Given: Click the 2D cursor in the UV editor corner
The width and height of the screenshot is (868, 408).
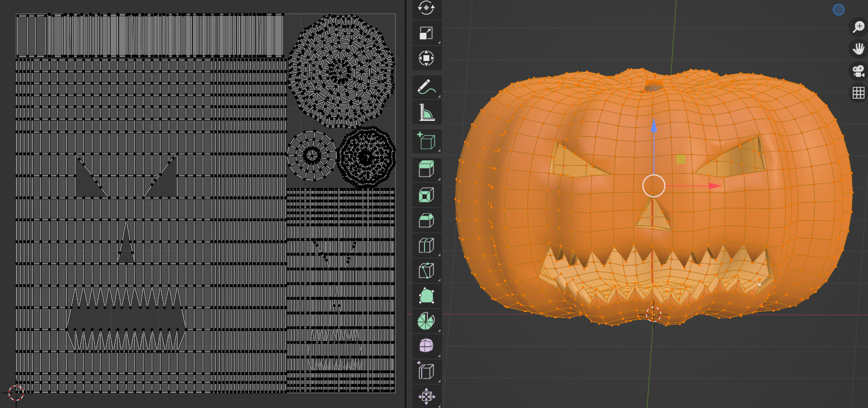Looking at the screenshot, I should [16, 393].
